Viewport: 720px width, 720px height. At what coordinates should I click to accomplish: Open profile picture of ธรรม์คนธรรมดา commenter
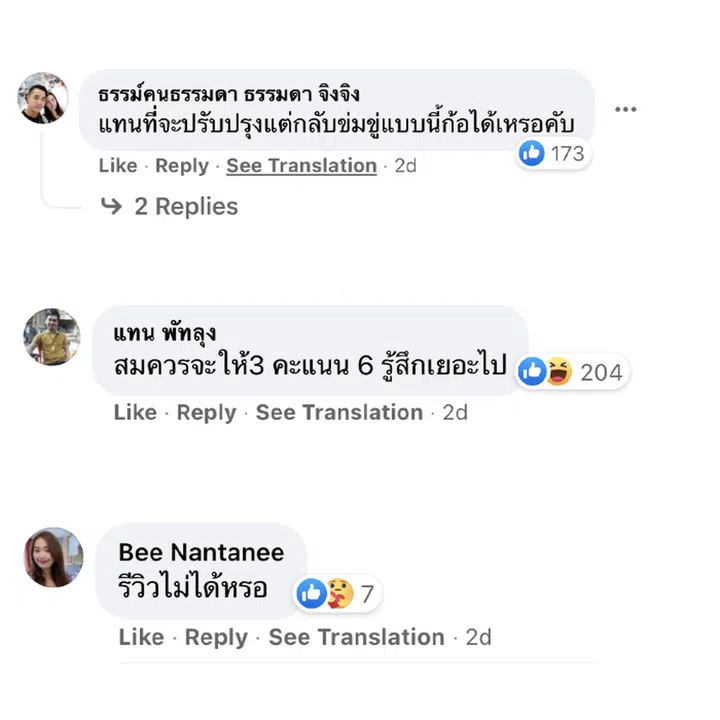click(x=45, y=98)
